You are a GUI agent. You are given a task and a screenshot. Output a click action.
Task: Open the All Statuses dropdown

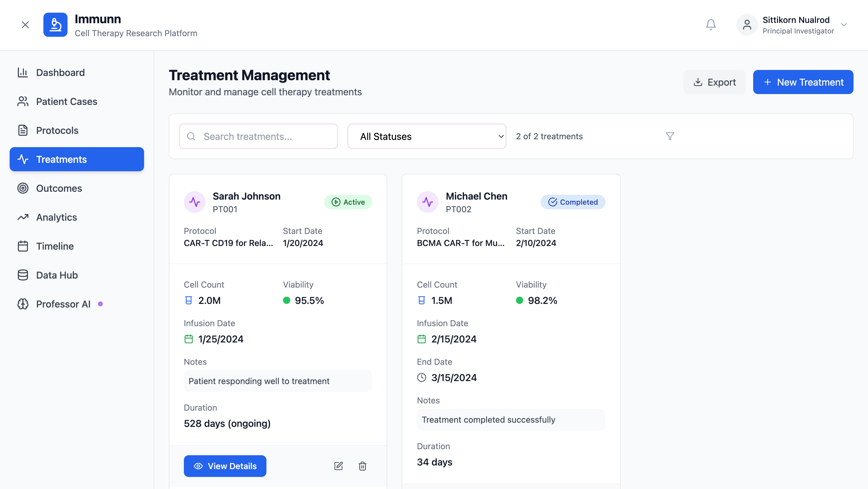(x=426, y=136)
